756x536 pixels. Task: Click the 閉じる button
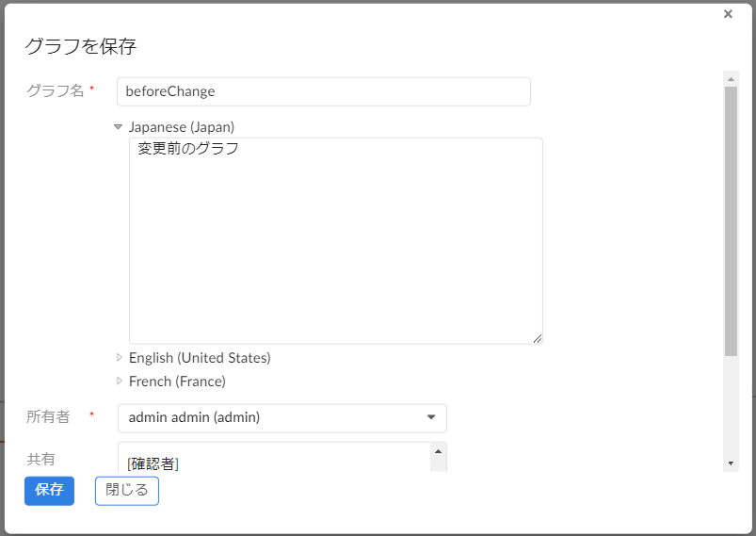pyautogui.click(x=127, y=491)
